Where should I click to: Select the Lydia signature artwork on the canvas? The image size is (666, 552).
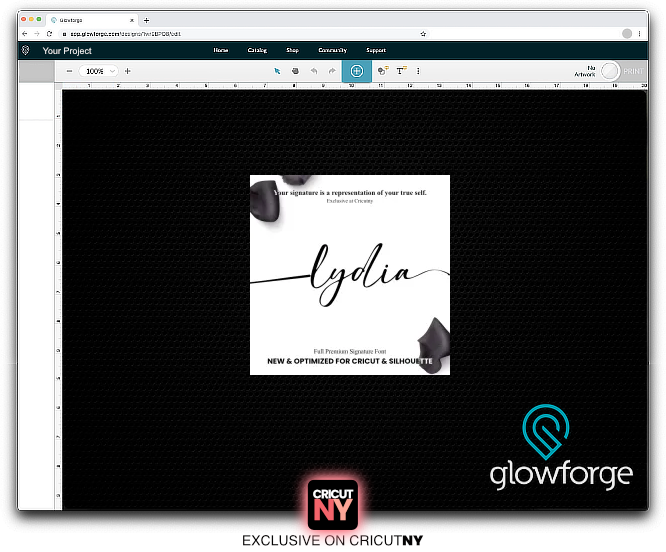click(x=350, y=275)
